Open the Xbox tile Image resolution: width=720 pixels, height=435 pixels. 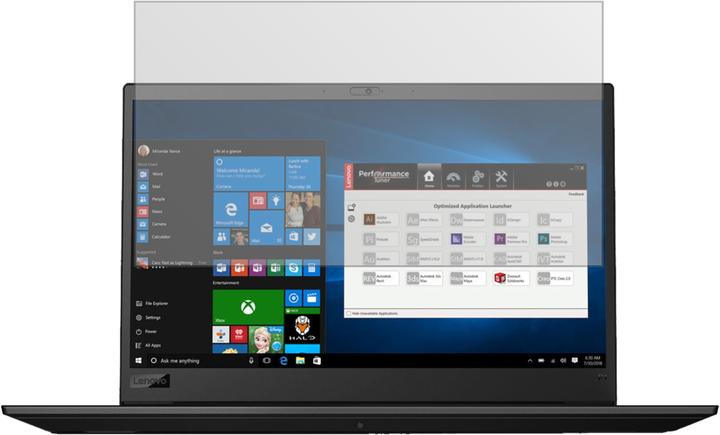(x=248, y=306)
